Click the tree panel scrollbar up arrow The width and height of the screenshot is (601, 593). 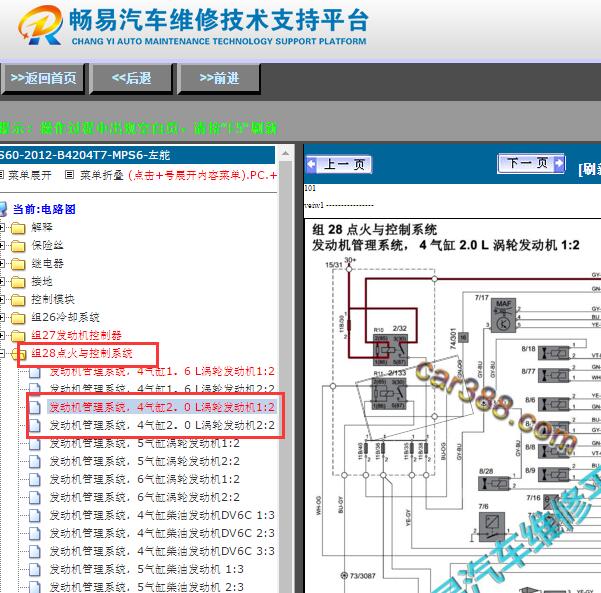(x=285, y=153)
